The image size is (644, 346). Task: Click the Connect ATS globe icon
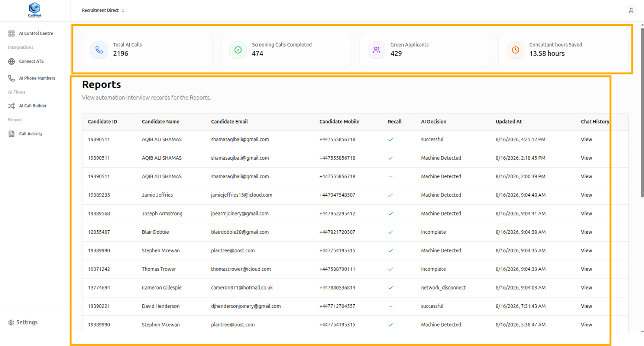[x=12, y=61]
